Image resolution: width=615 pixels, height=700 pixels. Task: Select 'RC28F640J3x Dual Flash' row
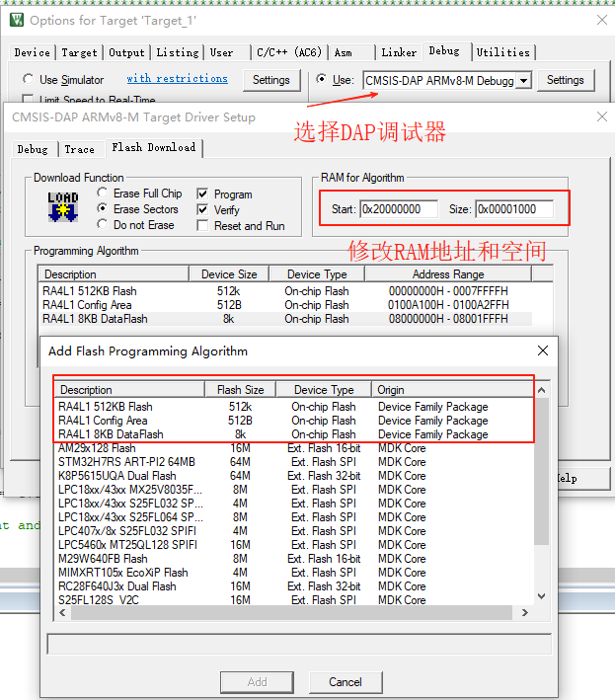click(x=293, y=586)
